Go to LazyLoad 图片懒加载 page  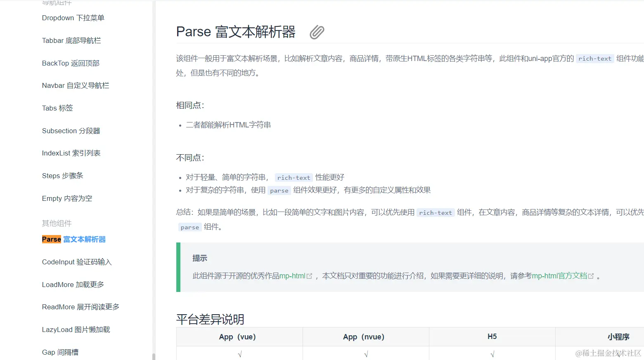coord(76,329)
